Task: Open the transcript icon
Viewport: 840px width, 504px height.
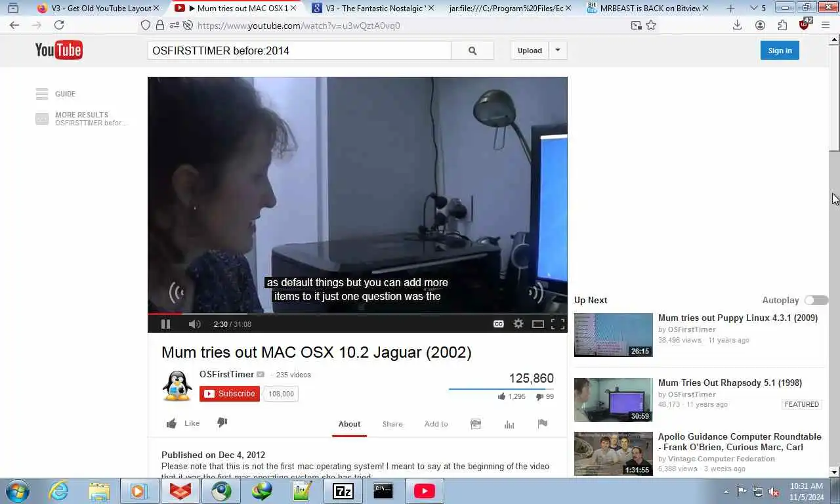Action: click(x=476, y=424)
